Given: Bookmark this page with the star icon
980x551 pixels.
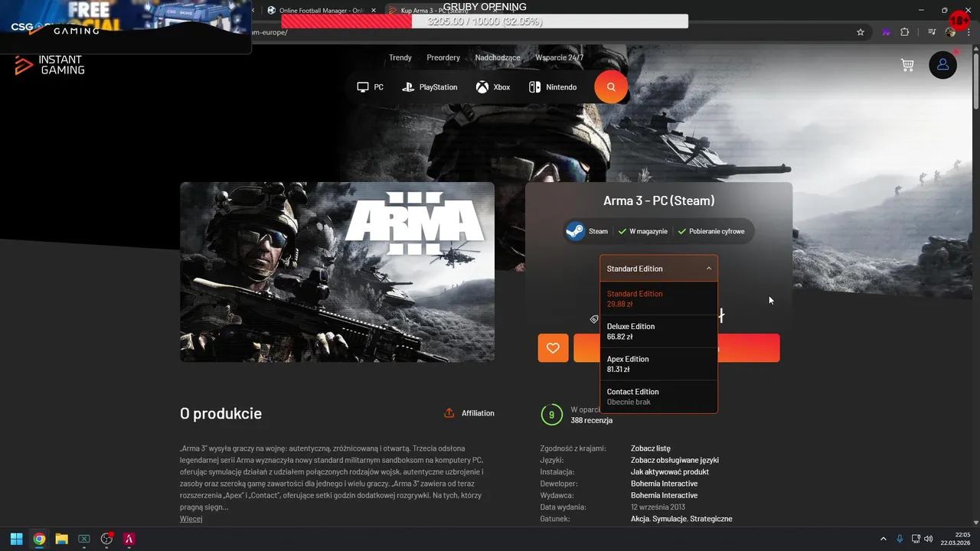Looking at the screenshot, I should pos(861,32).
